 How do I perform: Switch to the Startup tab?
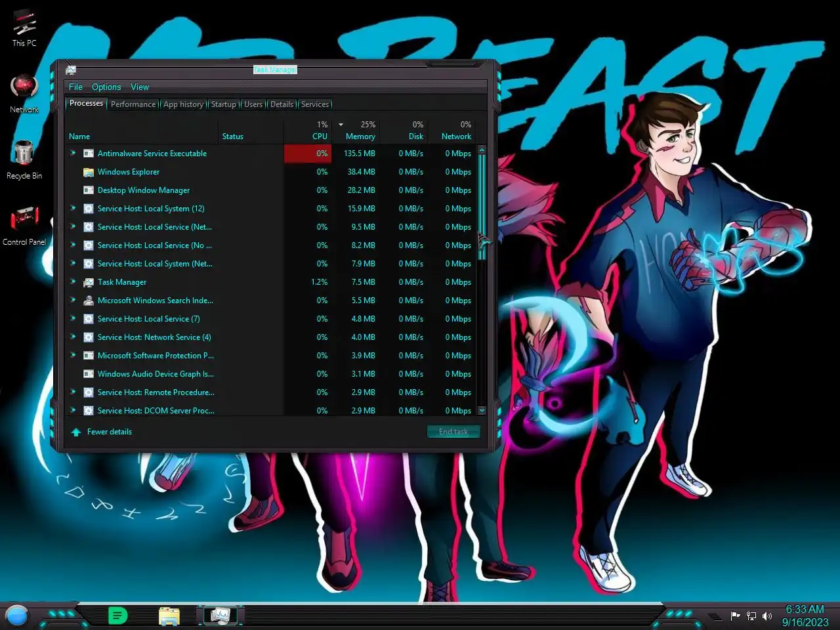(223, 104)
